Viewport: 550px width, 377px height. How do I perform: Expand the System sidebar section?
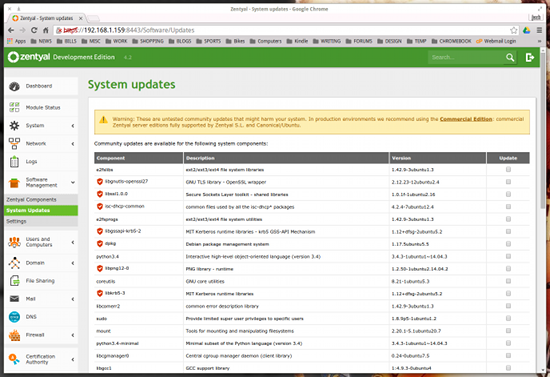pos(73,126)
